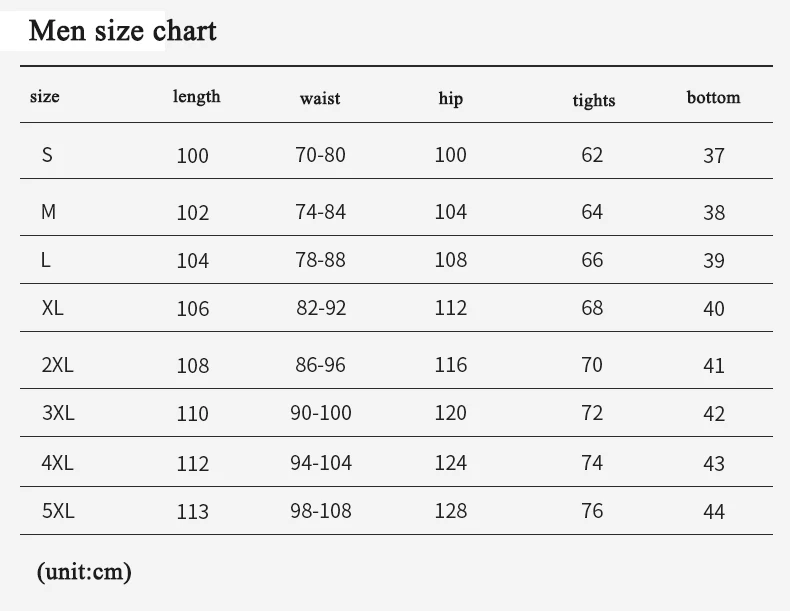Select the 'hip' column header

pyautogui.click(x=450, y=98)
